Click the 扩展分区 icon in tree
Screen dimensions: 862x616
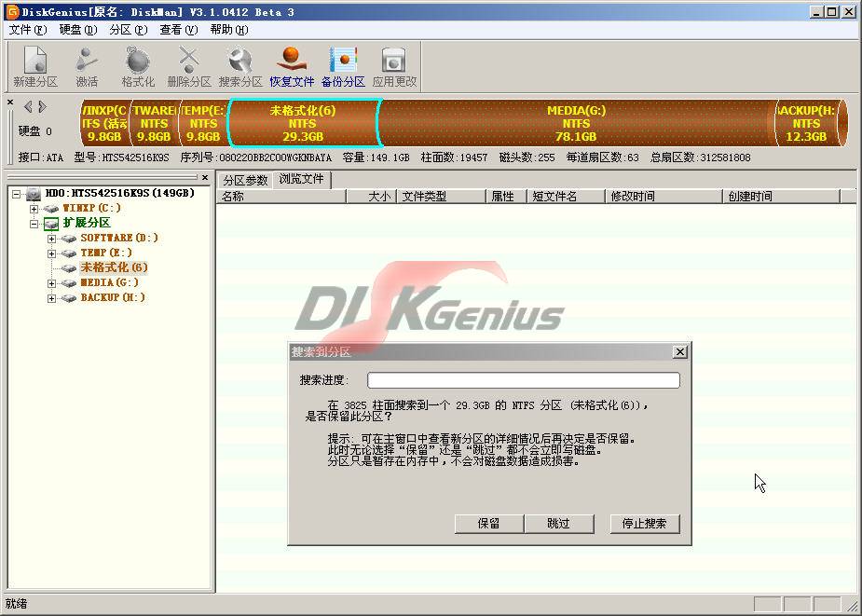pyautogui.click(x=51, y=224)
